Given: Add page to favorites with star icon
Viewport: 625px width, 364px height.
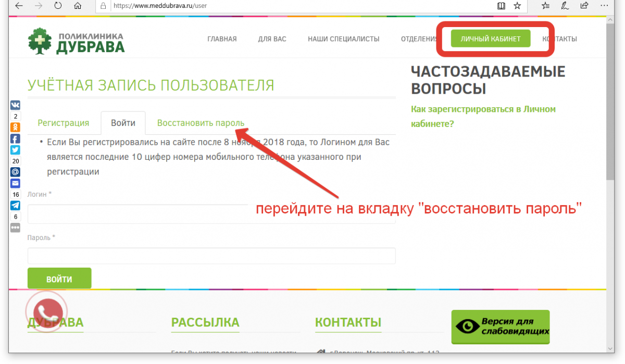Looking at the screenshot, I should click(517, 6).
